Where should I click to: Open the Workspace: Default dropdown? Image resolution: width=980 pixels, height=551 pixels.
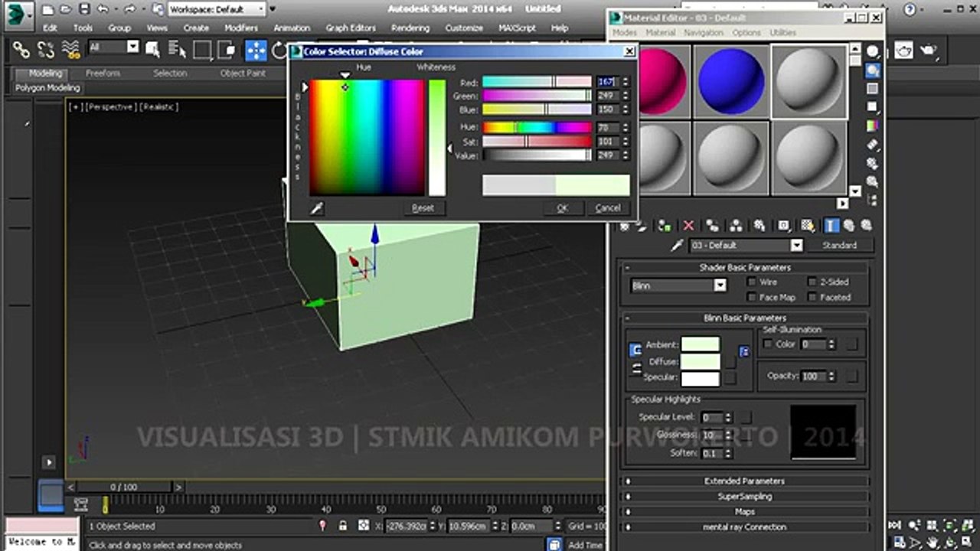(x=217, y=9)
